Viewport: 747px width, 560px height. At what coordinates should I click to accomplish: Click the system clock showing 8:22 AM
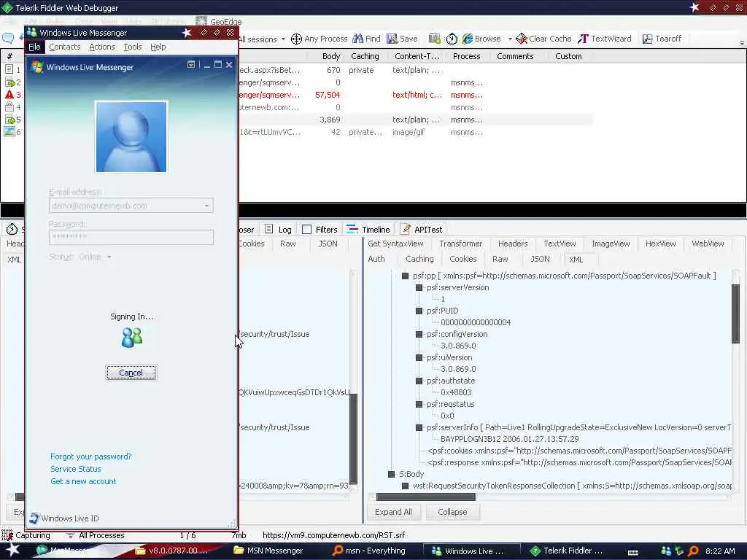(720, 551)
